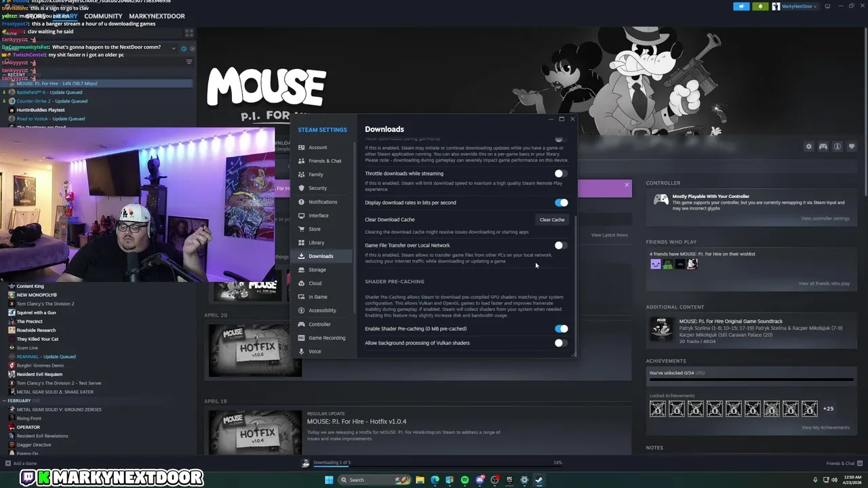Screen dimensions: 868x488
Task: Select Counter-Strike 2 - Update Queued
Action: pyautogui.click(x=52, y=101)
